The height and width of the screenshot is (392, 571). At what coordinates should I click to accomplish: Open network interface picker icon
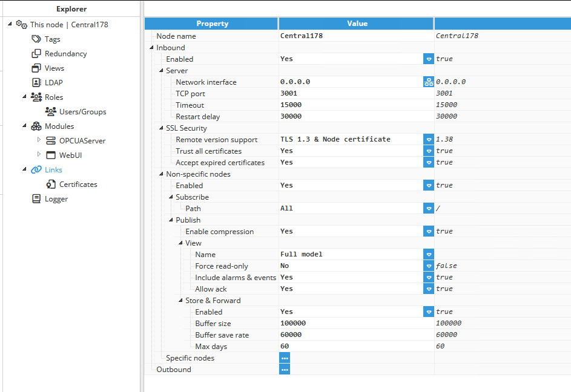pyautogui.click(x=429, y=82)
